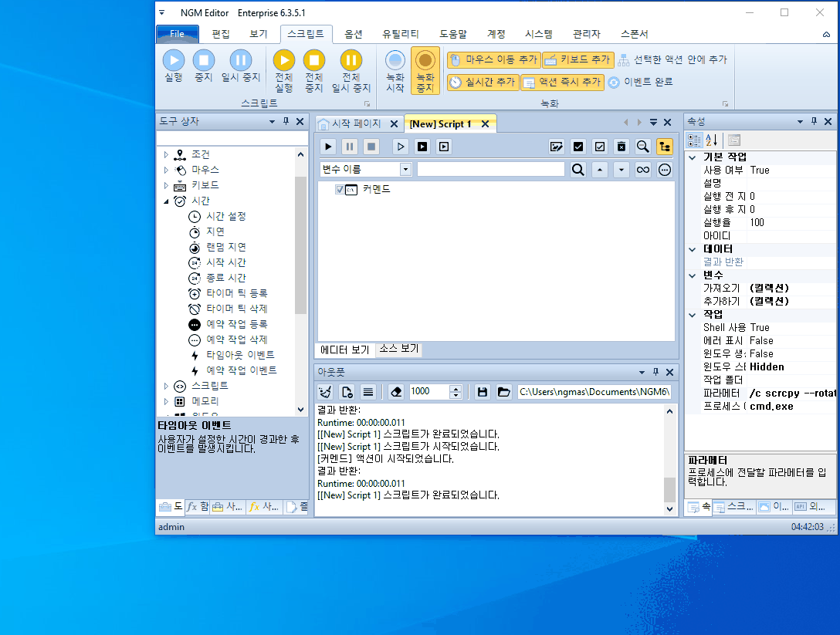Click the script editor stop button

(x=371, y=147)
